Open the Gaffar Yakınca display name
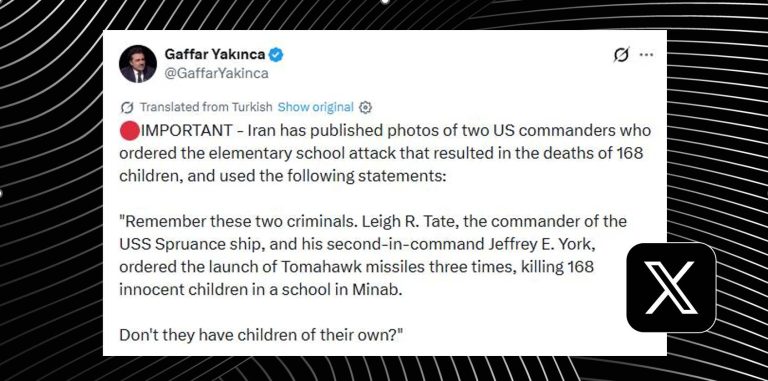Screen dimensions: 768x381 pos(215,54)
